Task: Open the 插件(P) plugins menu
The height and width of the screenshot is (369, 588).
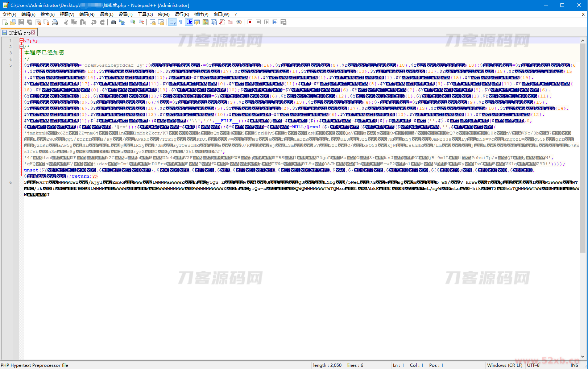Action: point(201,14)
